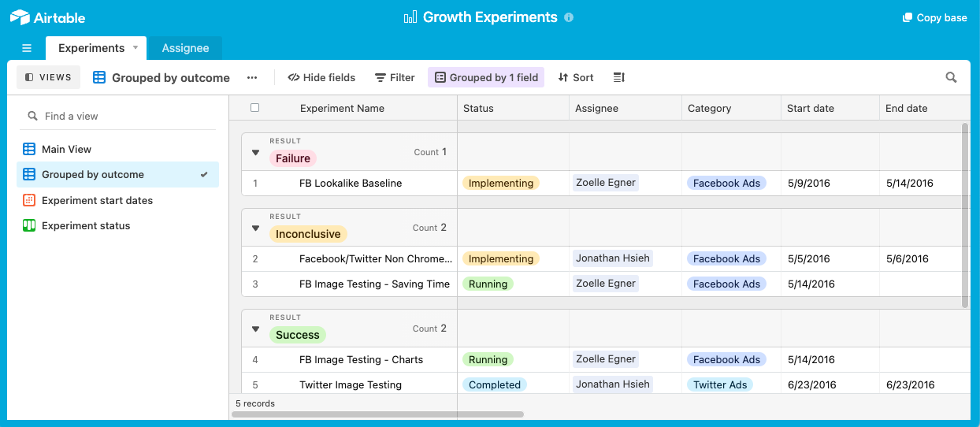The image size is (980, 427).
Task: Open the three-dot view options menu
Action: coord(252,77)
